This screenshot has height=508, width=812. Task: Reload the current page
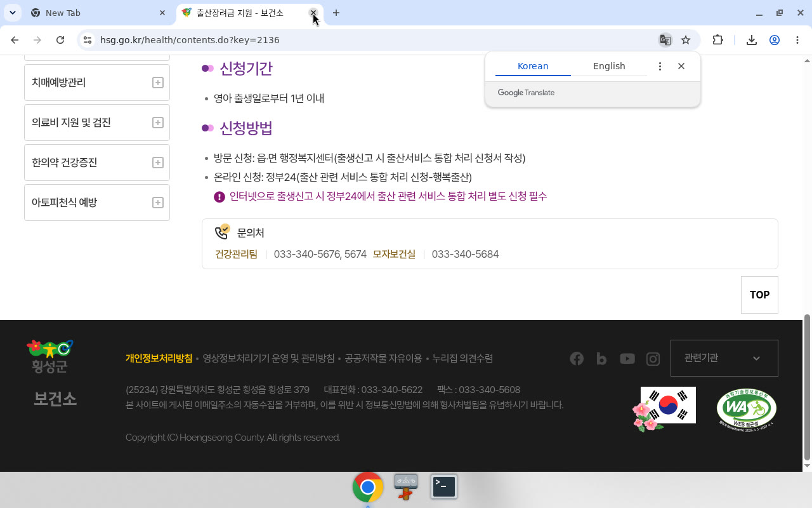click(60, 40)
